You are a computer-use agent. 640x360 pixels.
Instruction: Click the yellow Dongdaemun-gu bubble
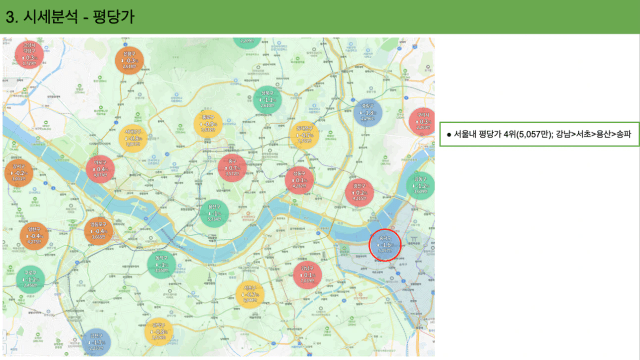pos(304,135)
